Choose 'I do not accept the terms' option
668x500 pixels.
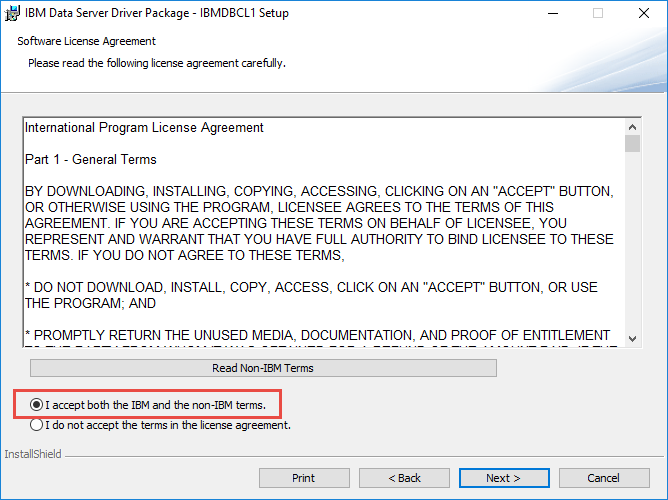[x=37, y=425]
